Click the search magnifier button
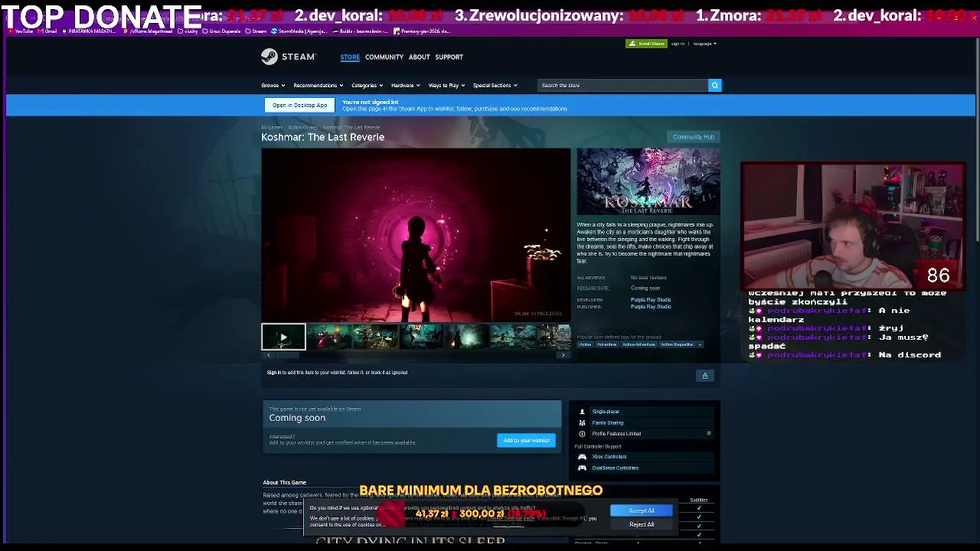 click(x=715, y=85)
